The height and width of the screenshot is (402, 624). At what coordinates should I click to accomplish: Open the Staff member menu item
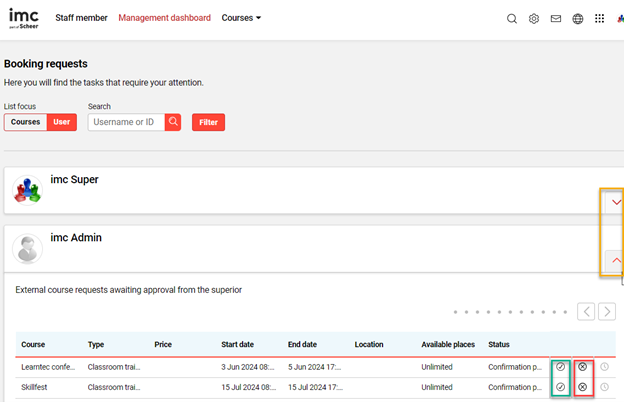point(81,18)
